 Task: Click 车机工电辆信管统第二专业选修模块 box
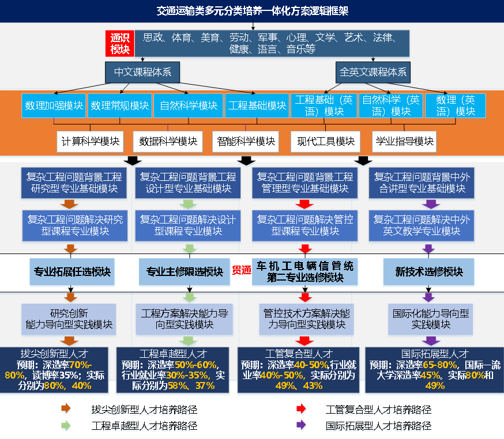[x=305, y=271]
